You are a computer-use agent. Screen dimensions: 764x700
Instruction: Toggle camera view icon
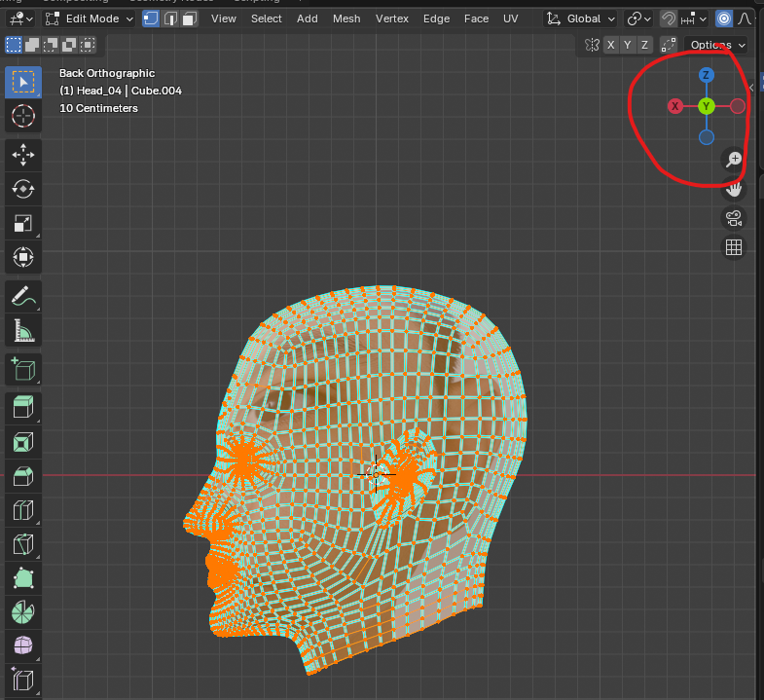pos(735,217)
